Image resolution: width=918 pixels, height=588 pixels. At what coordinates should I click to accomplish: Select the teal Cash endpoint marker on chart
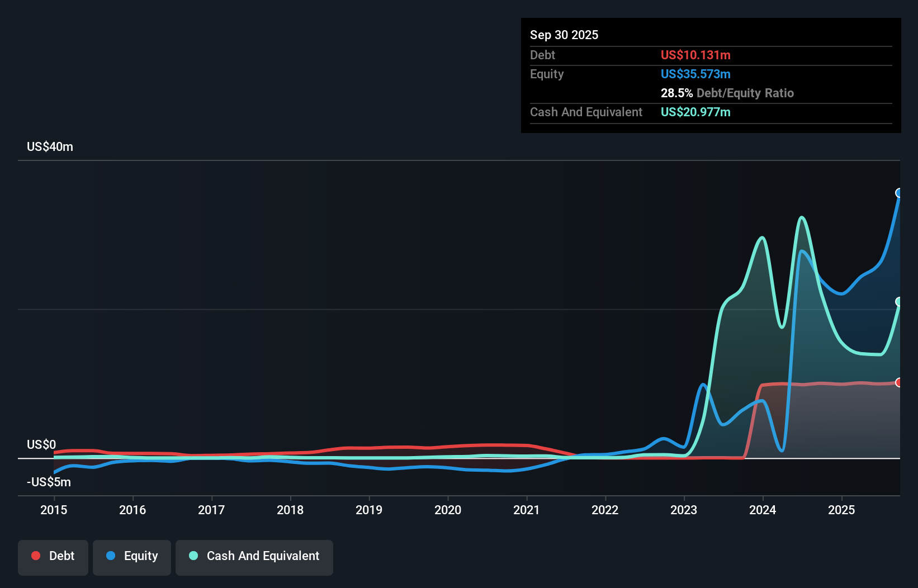(899, 302)
